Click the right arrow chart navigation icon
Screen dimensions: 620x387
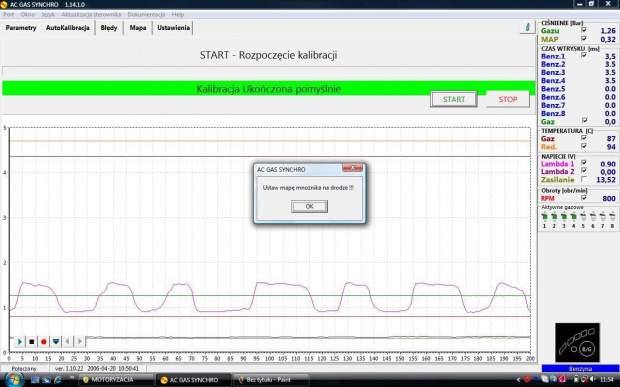[x=79, y=342]
